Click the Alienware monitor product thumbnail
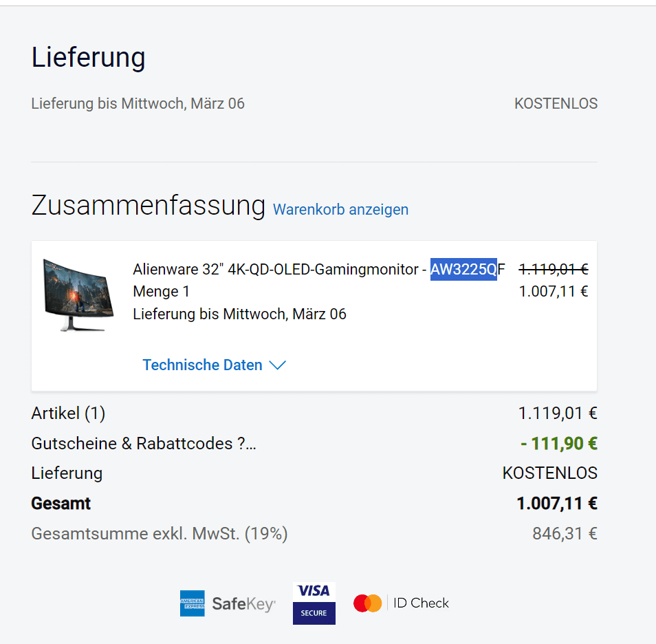Viewport: 656px width, 644px height. click(78, 295)
